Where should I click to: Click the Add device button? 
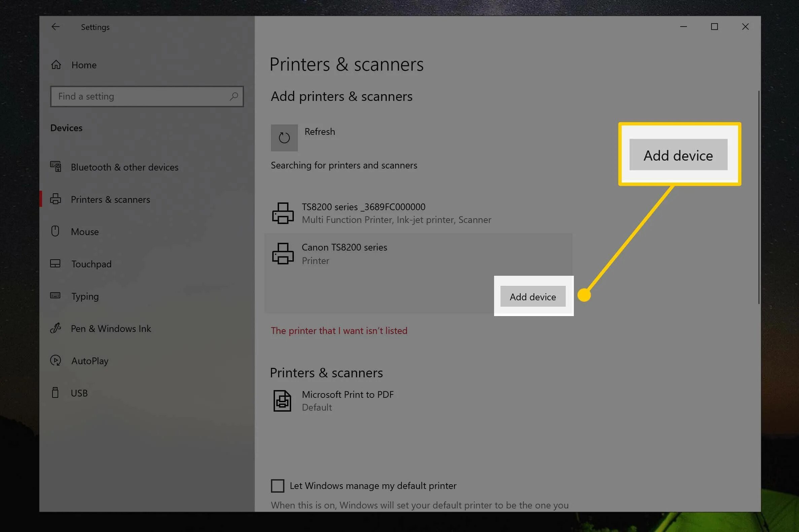532,297
